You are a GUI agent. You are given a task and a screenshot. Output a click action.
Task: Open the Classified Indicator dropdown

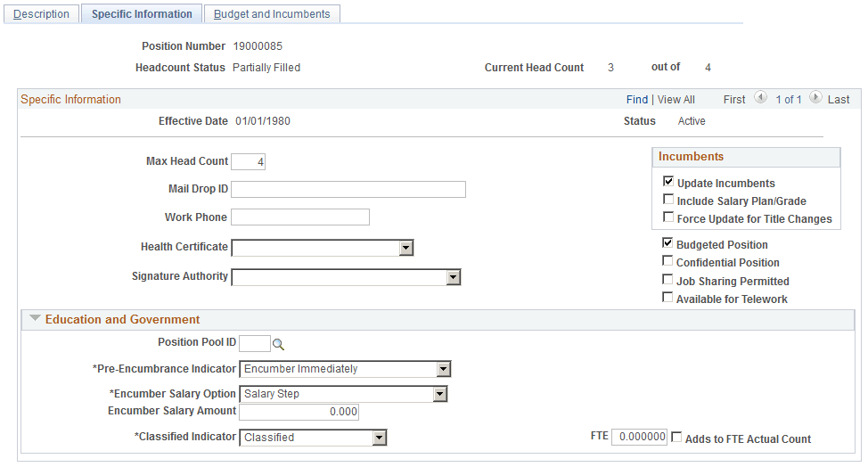click(380, 438)
